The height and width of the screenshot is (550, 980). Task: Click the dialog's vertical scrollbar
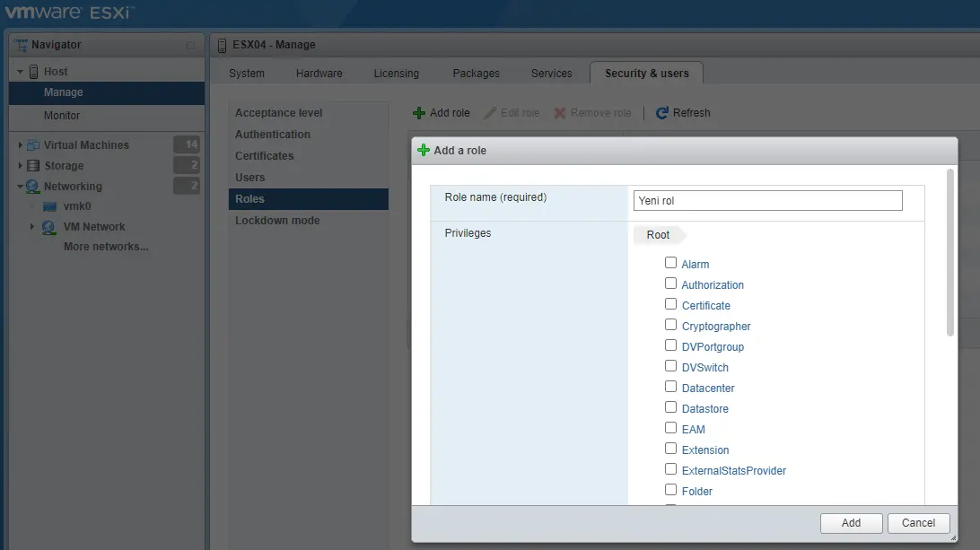click(950, 253)
